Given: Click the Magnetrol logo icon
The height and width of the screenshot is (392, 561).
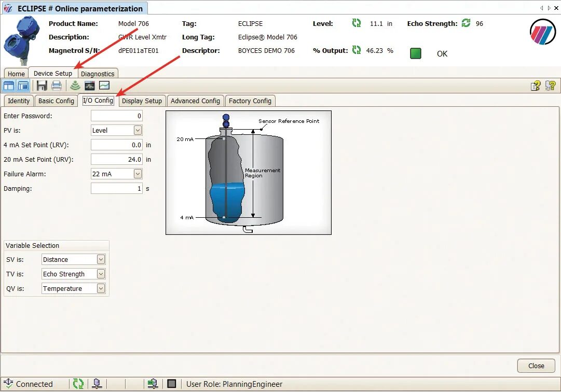Looking at the screenshot, I should tap(543, 32).
